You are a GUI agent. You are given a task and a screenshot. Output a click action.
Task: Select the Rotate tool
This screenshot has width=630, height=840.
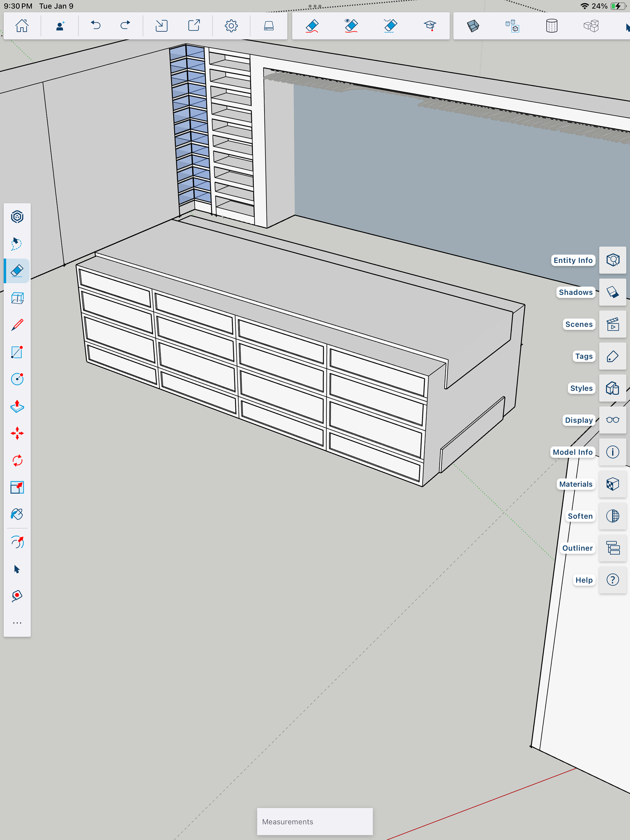point(17,461)
